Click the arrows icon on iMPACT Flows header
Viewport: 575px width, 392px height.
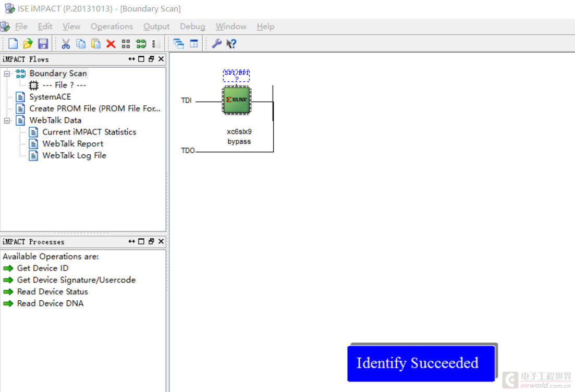(132, 59)
